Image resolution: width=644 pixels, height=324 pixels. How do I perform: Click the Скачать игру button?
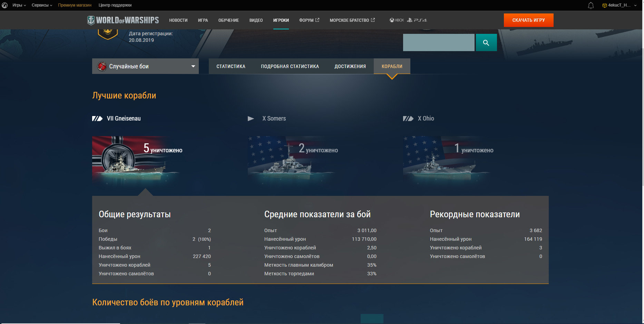tap(528, 20)
